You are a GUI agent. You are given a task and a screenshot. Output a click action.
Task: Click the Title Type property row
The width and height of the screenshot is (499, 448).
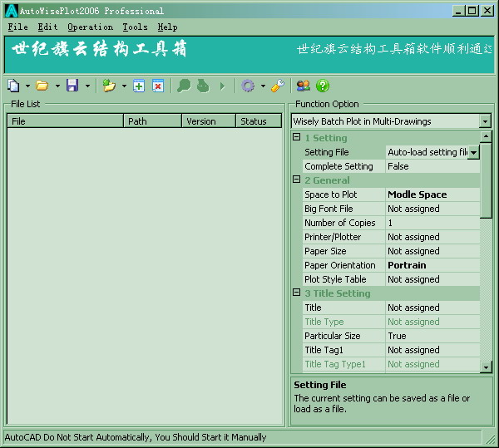391,322
